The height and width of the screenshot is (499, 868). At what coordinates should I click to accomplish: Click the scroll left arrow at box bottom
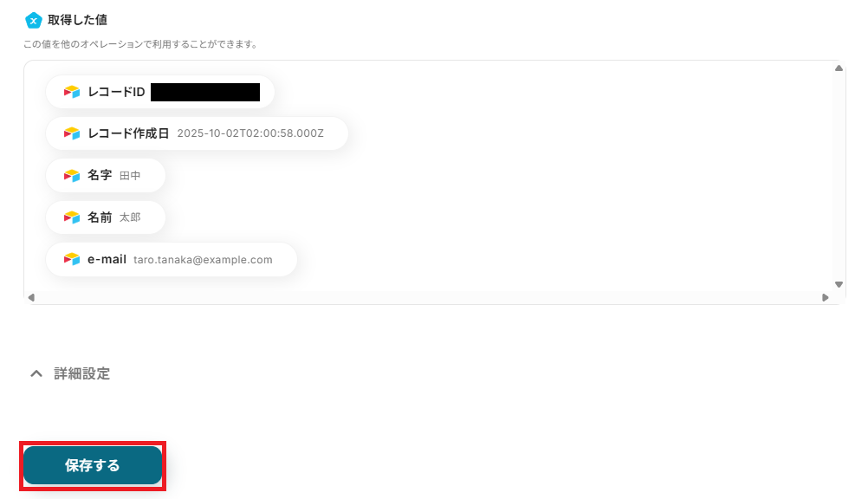(31, 297)
